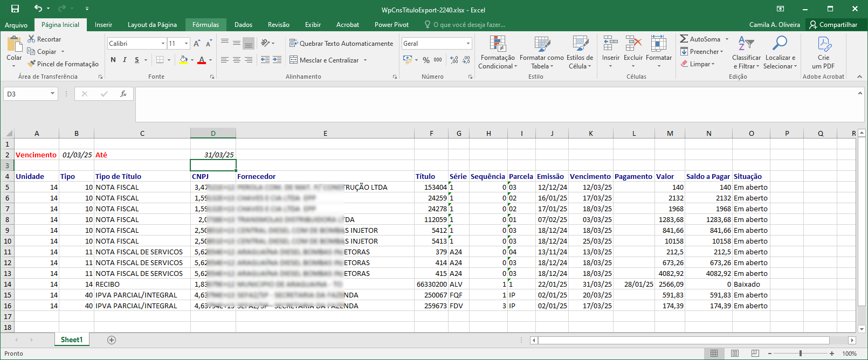Click AutoSoma sum button
The width and height of the screenshot is (868, 360).
click(700, 39)
